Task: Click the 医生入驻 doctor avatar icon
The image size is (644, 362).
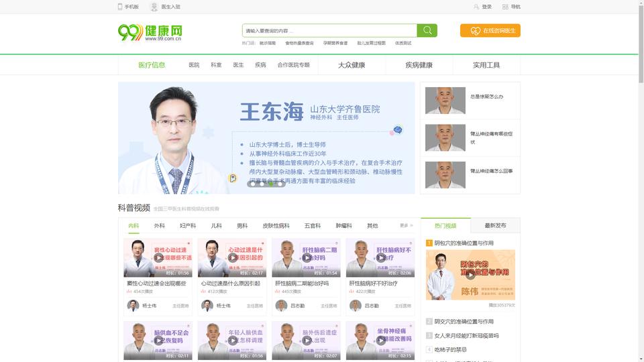Action: point(154,7)
